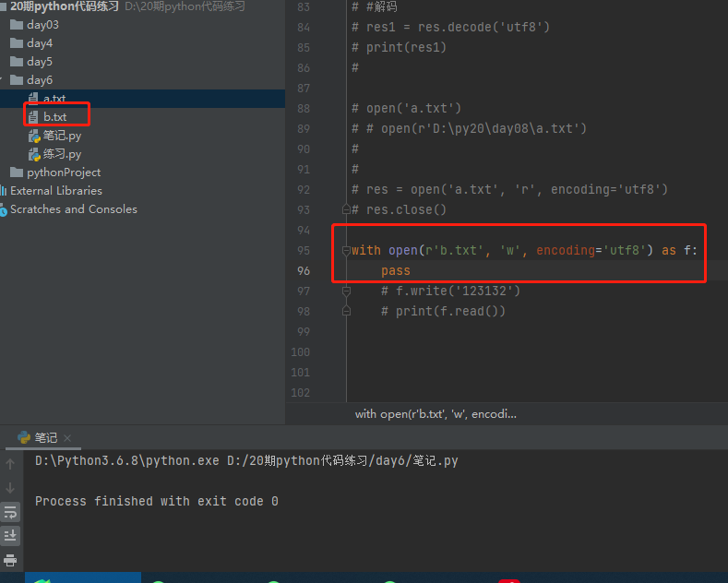Close the 笔记 run tab
The image size is (728, 583).
pyautogui.click(x=67, y=438)
